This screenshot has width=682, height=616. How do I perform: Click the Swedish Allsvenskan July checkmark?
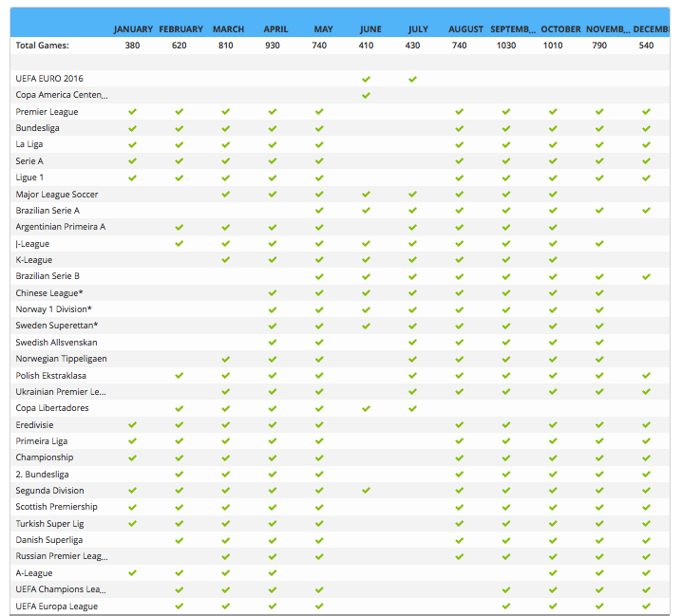coord(413,343)
